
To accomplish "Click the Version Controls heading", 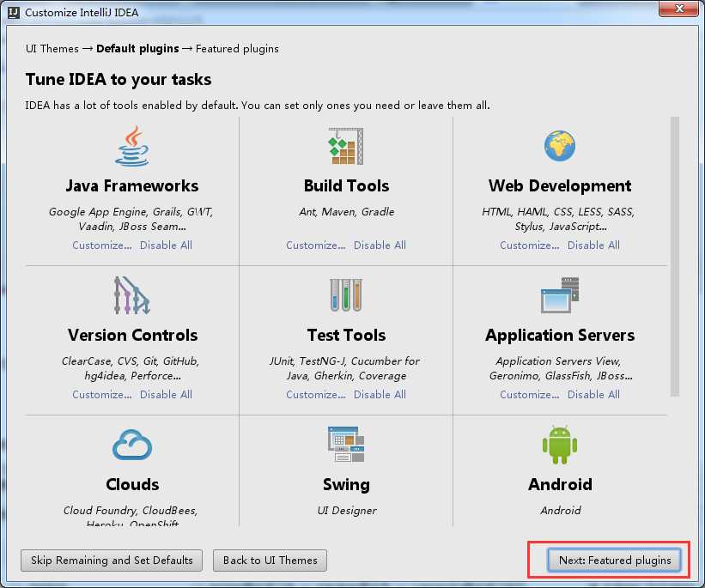I will point(132,335).
